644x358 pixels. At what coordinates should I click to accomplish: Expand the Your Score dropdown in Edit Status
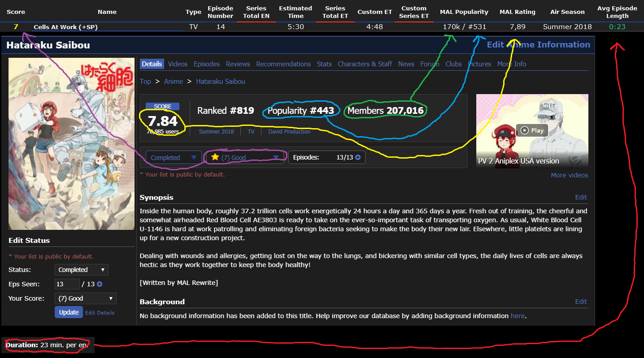tap(85, 298)
